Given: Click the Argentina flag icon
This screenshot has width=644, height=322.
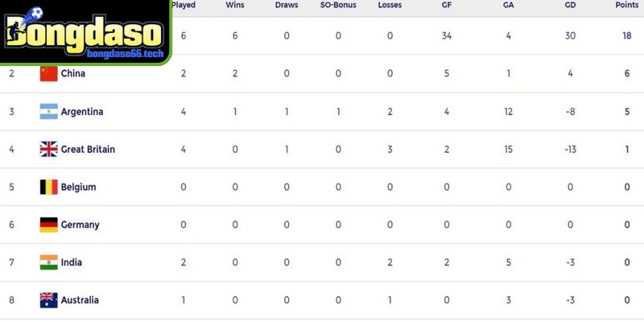Looking at the screenshot, I should click(48, 112).
